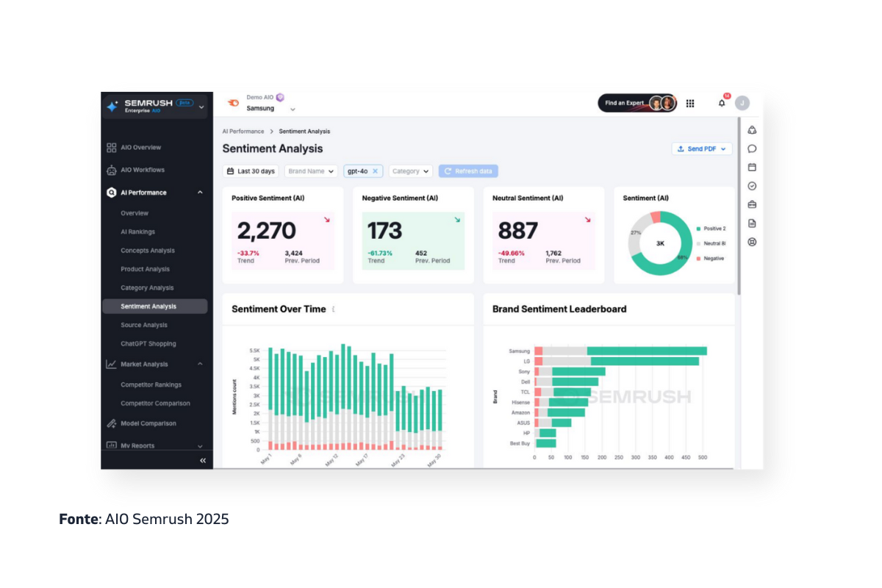This screenshot has width=882, height=588.
Task: Click the briefcase icon in right rail
Action: [x=752, y=204]
